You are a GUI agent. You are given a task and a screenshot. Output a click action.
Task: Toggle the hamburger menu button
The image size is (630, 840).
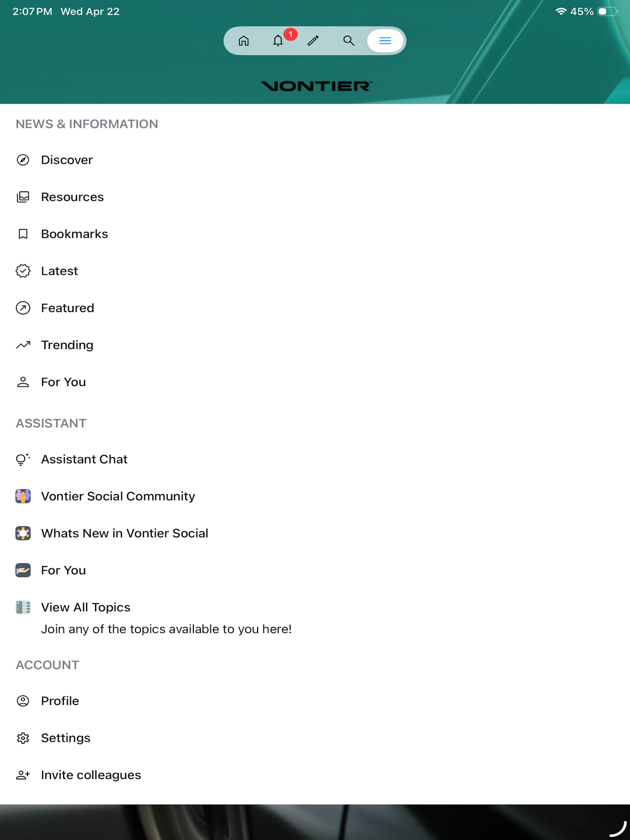(385, 41)
